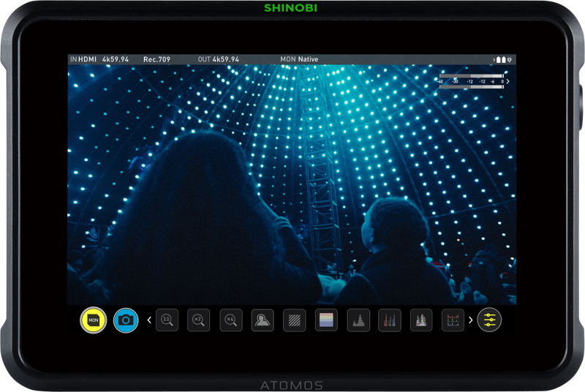Tap the yellow MON monitor mode button
Image resolution: width=585 pixels, height=392 pixels.
(94, 320)
